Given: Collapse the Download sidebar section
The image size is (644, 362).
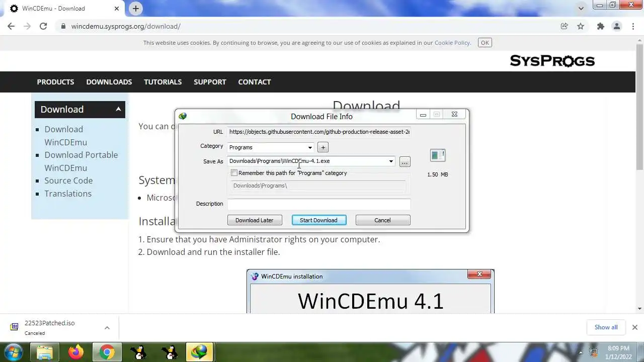Looking at the screenshot, I should point(118,109).
